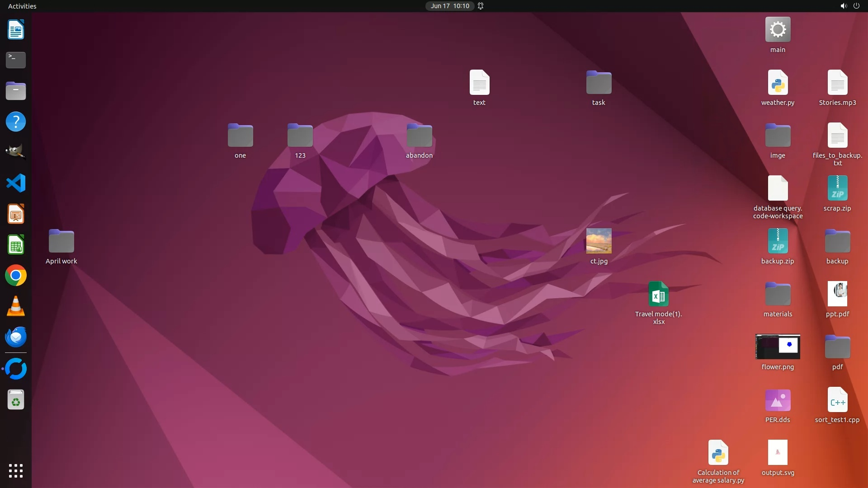Select the weather.py Python file
The height and width of the screenshot is (488, 868).
pos(778,83)
